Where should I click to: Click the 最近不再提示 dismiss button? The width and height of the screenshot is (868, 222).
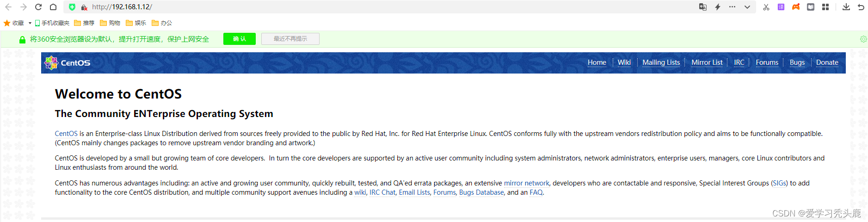click(x=290, y=39)
